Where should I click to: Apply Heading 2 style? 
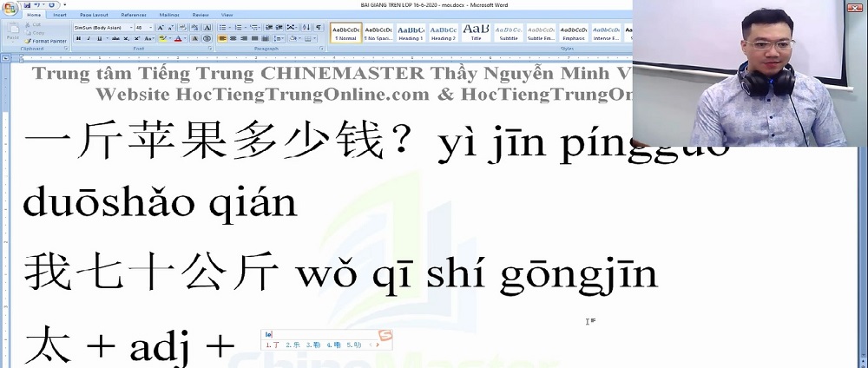[x=444, y=32]
